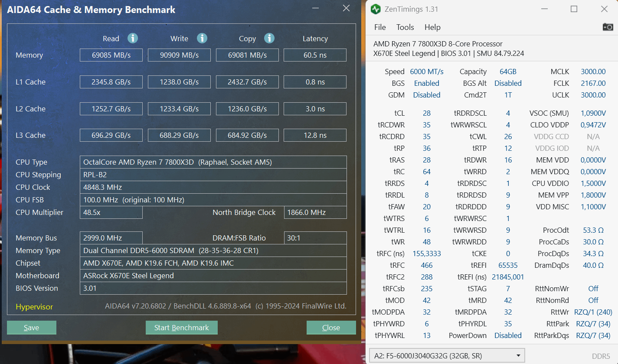This screenshot has height=364, width=618.
Task: Click the tCL timing value 28
Action: tap(427, 113)
